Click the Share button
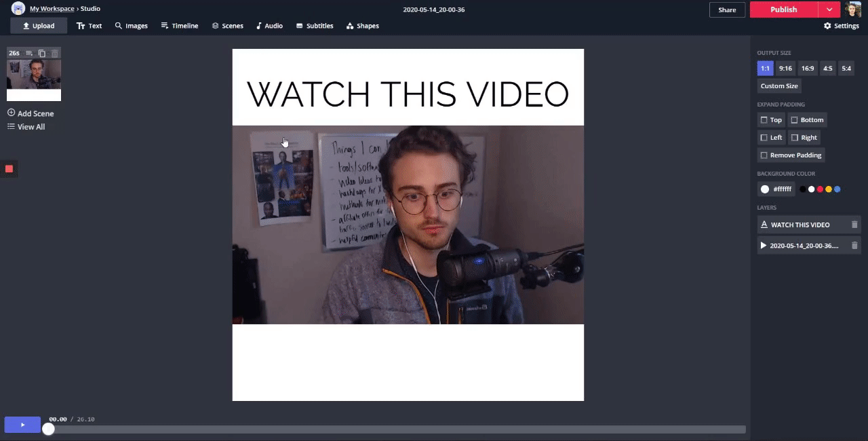868x441 pixels. (727, 9)
